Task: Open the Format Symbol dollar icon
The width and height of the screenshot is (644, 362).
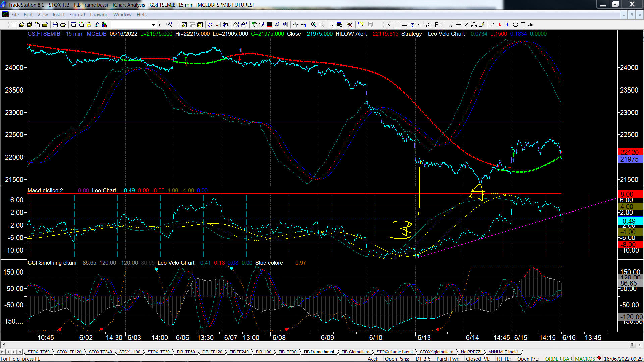Action: click(184, 25)
